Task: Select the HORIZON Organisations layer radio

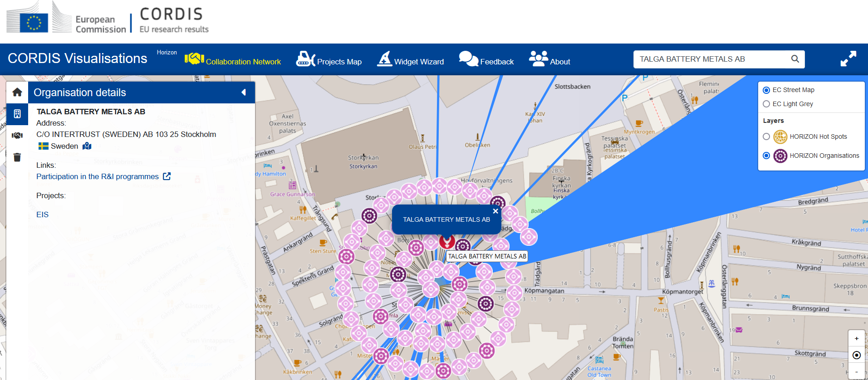Action: click(x=766, y=156)
